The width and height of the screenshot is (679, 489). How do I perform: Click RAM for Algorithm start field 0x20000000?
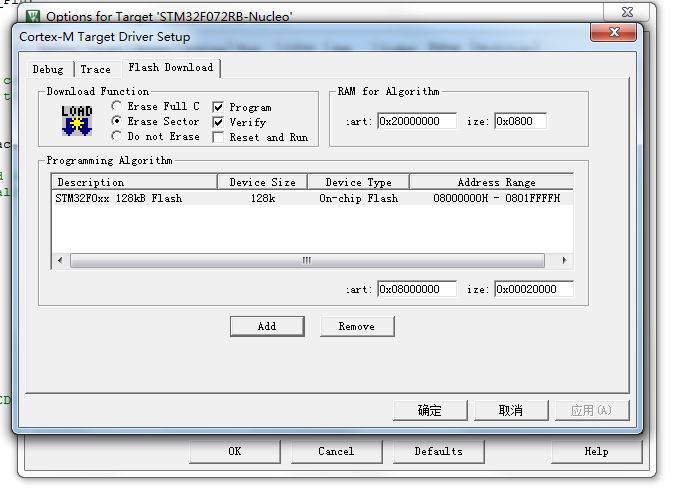417,121
